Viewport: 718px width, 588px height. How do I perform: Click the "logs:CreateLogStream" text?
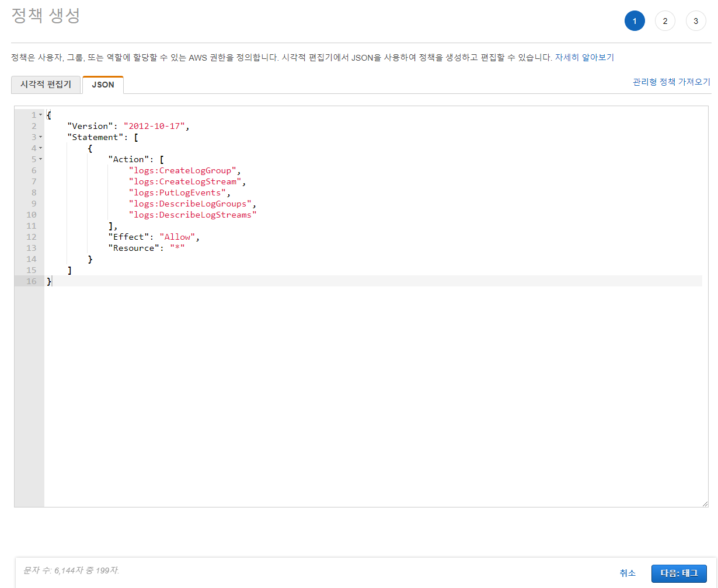click(x=185, y=181)
